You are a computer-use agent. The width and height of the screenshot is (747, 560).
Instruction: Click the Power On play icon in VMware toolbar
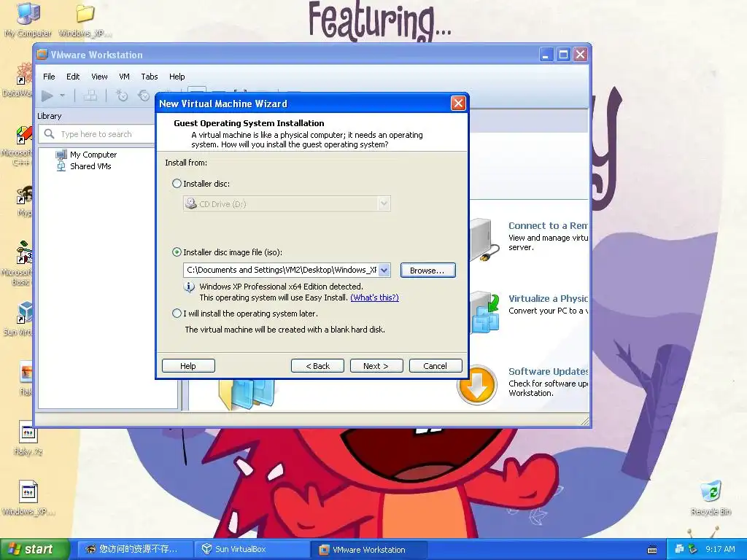tap(47, 96)
